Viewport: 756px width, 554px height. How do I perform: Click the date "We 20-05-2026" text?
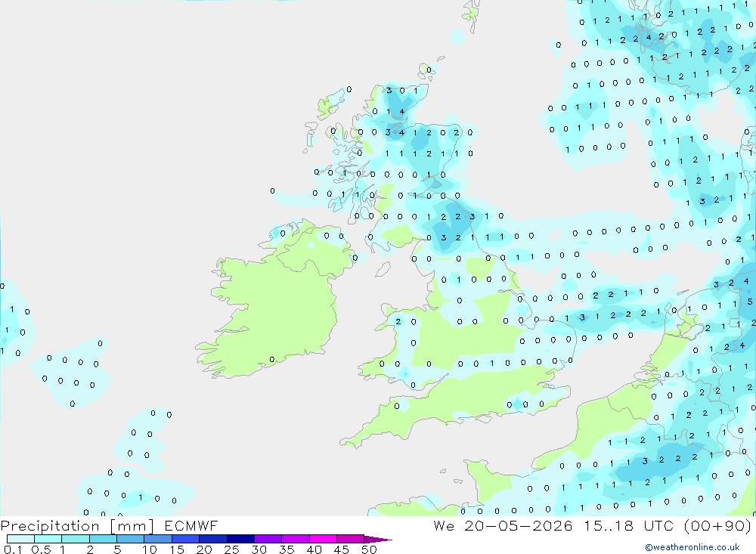[x=503, y=525]
